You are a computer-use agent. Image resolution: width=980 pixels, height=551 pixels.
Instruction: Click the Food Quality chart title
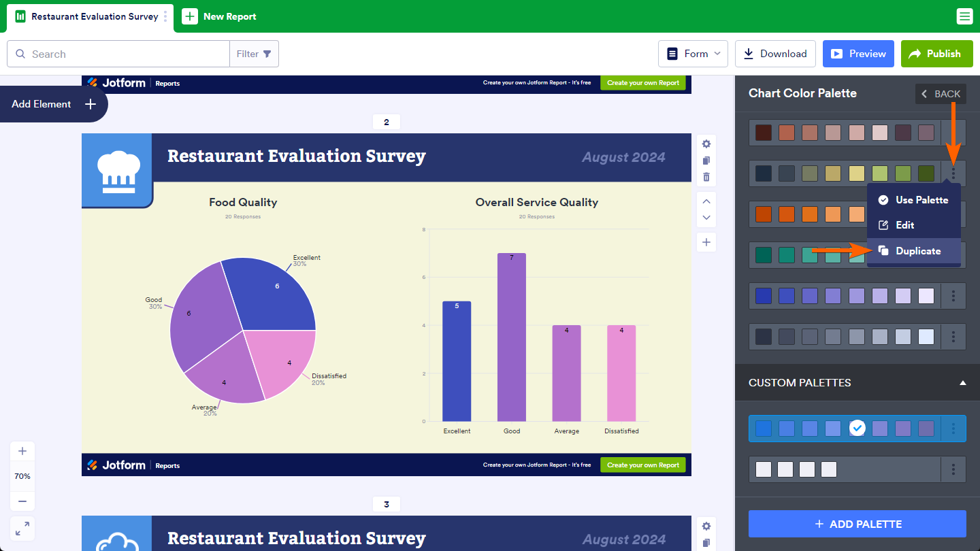pyautogui.click(x=243, y=202)
